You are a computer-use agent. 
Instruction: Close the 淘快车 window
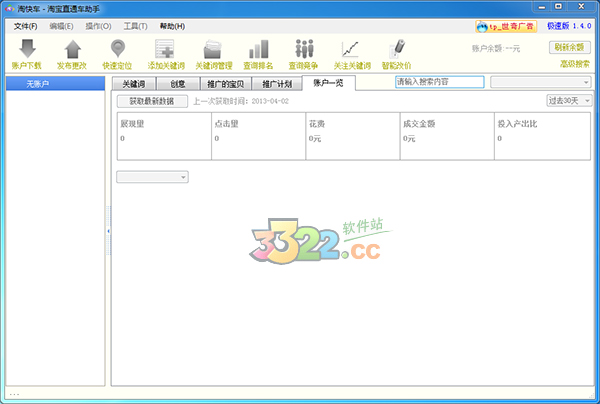tap(581, 7)
